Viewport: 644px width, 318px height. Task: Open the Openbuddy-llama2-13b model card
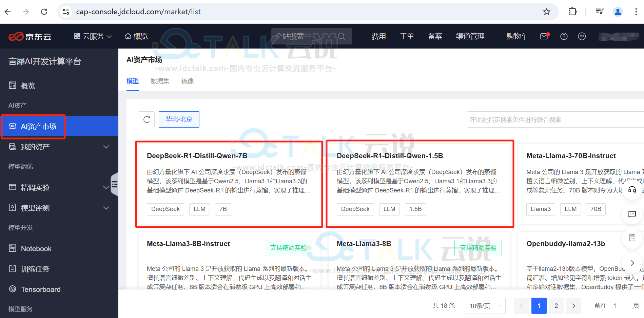pyautogui.click(x=581, y=261)
